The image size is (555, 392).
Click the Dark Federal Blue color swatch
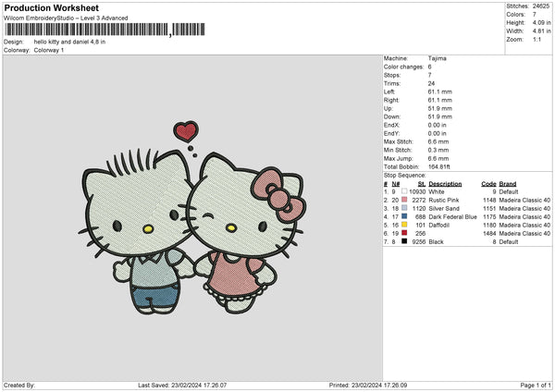[x=404, y=216]
